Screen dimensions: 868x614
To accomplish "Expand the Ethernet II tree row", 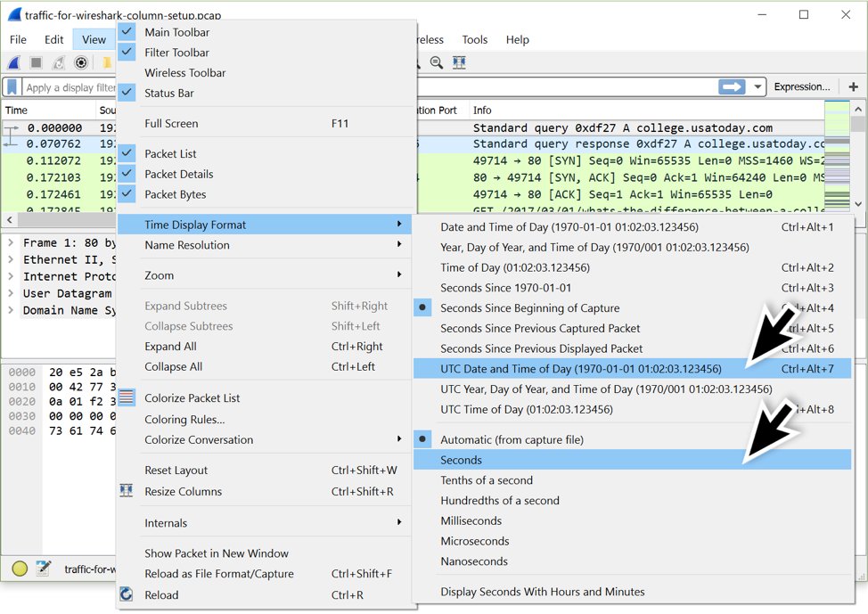I will [11, 259].
